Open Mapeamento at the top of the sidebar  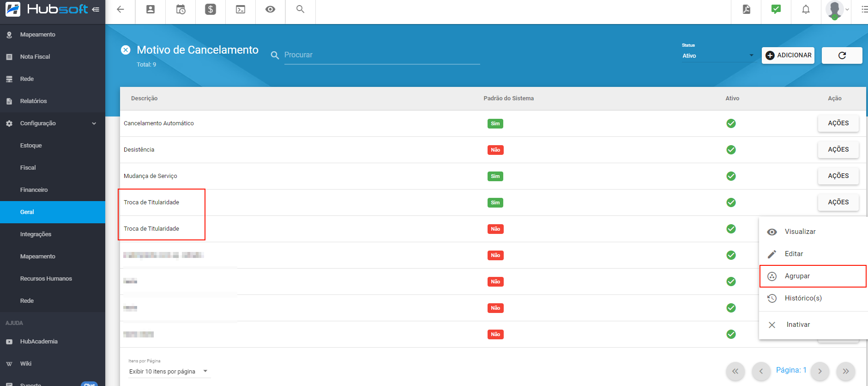pos(53,35)
